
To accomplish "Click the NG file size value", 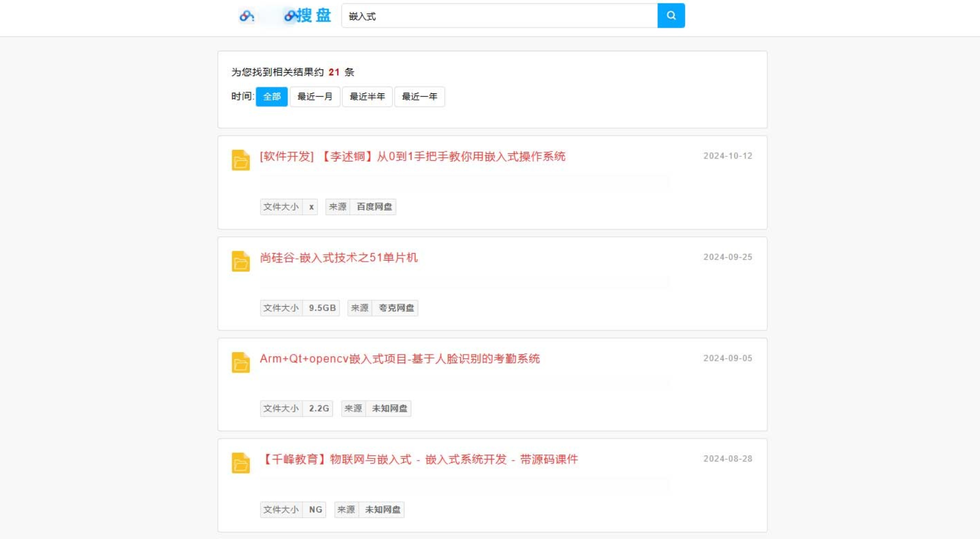I will click(315, 510).
